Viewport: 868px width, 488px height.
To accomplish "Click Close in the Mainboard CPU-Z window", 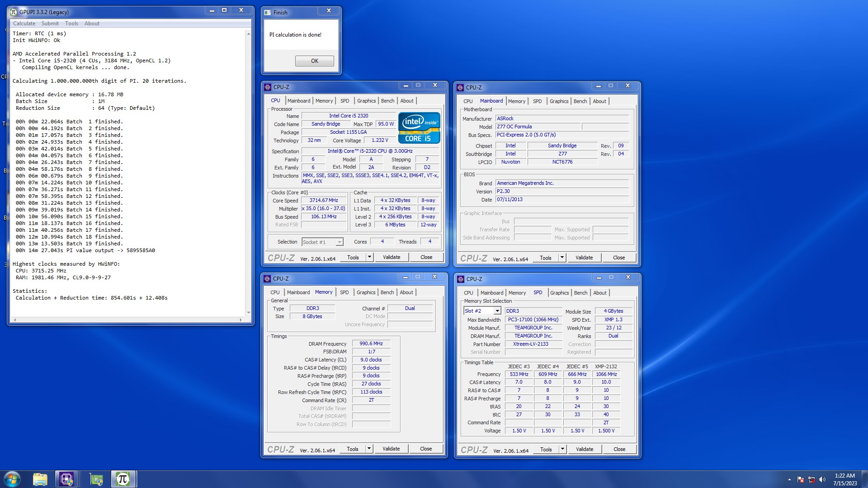I will tap(619, 258).
